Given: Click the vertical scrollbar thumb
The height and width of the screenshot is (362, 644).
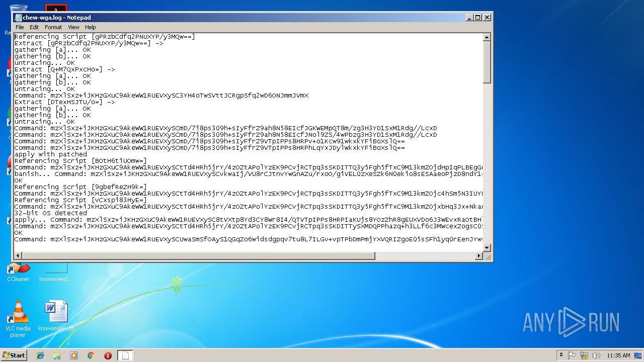Looking at the screenshot, I should [x=487, y=62].
